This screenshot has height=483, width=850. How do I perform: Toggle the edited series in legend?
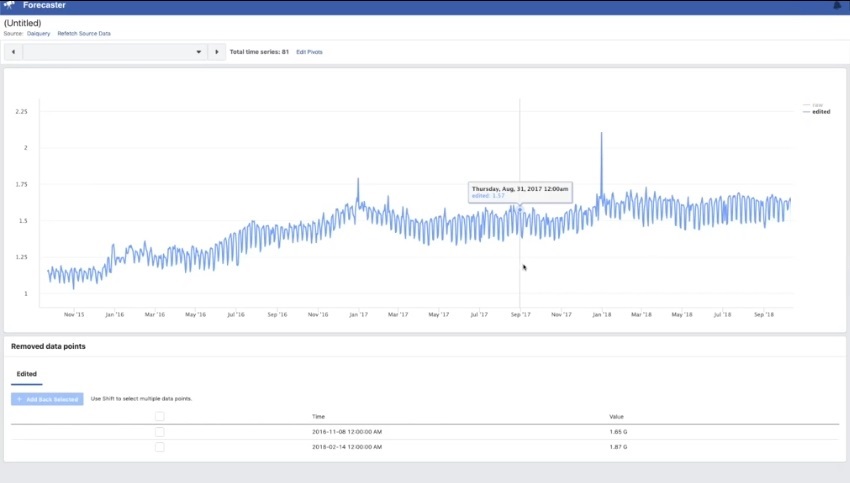point(820,112)
